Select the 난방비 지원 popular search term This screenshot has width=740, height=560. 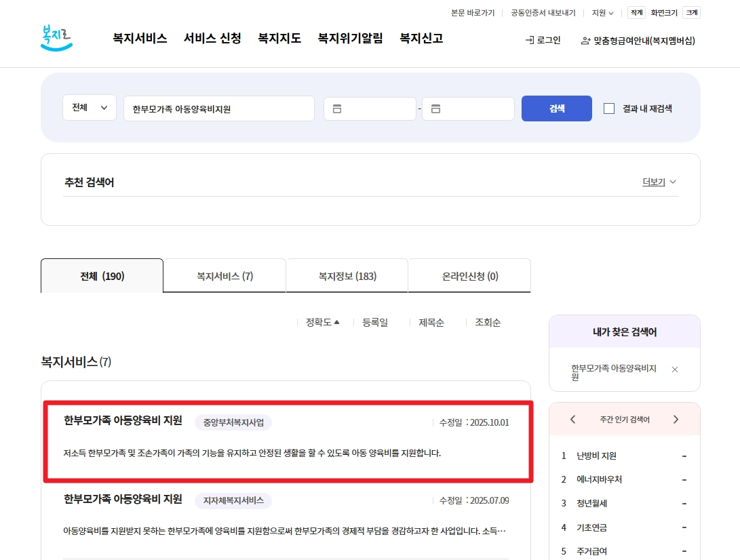coord(596,456)
